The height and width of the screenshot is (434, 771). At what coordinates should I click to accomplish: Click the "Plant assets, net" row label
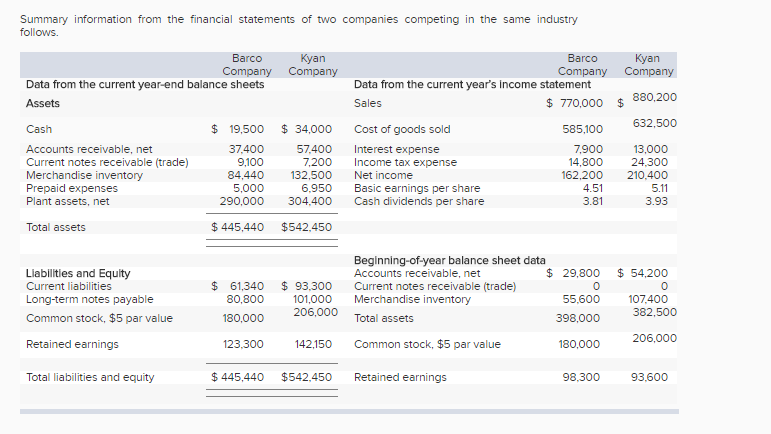click(x=67, y=201)
